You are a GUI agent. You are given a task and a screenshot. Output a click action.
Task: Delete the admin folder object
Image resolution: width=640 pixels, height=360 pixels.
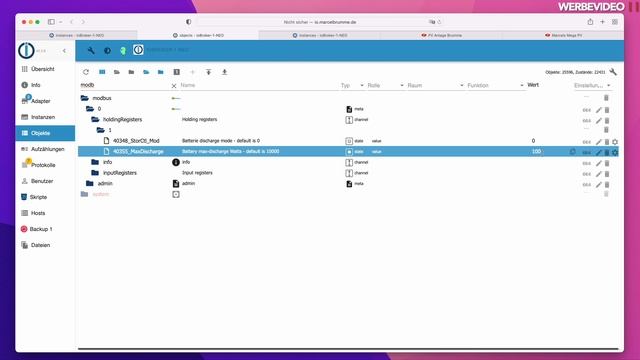pos(607,184)
